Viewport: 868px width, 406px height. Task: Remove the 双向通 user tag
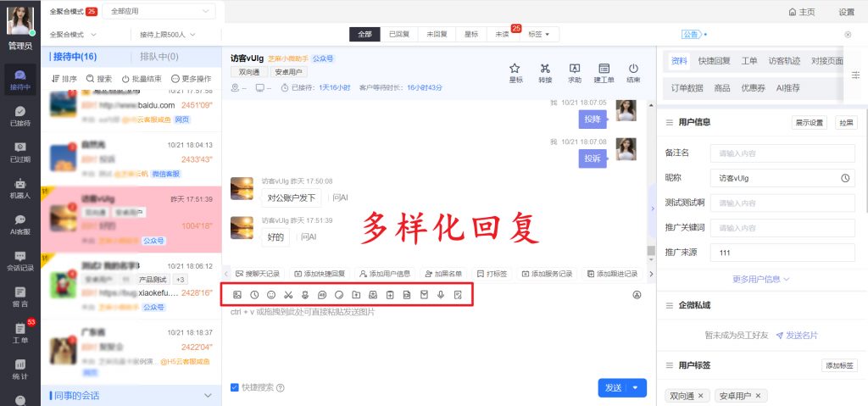700,396
